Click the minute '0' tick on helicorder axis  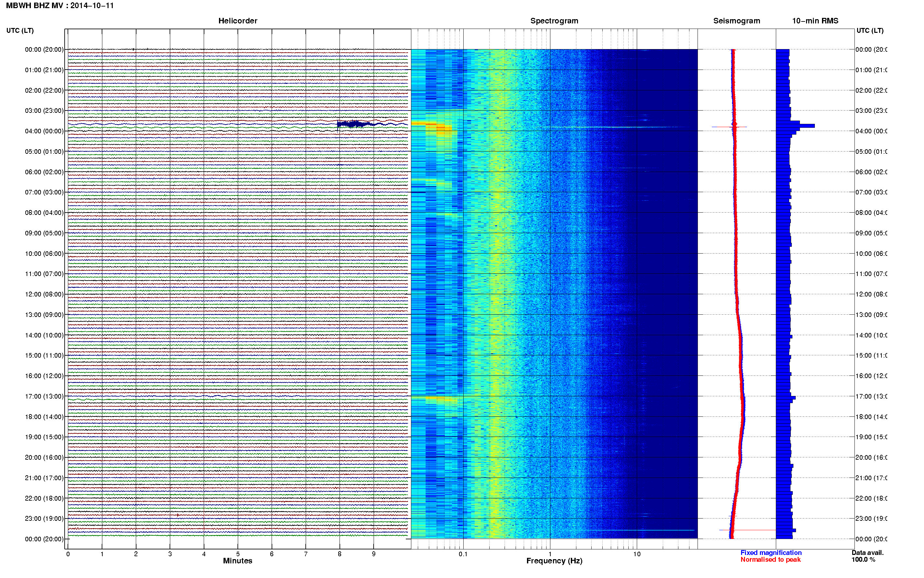68,554
